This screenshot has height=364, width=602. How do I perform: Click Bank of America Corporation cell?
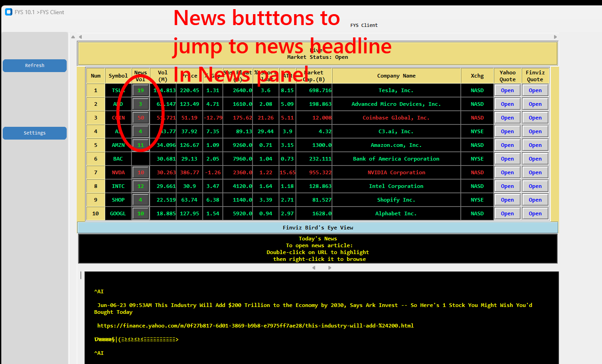tap(396, 159)
